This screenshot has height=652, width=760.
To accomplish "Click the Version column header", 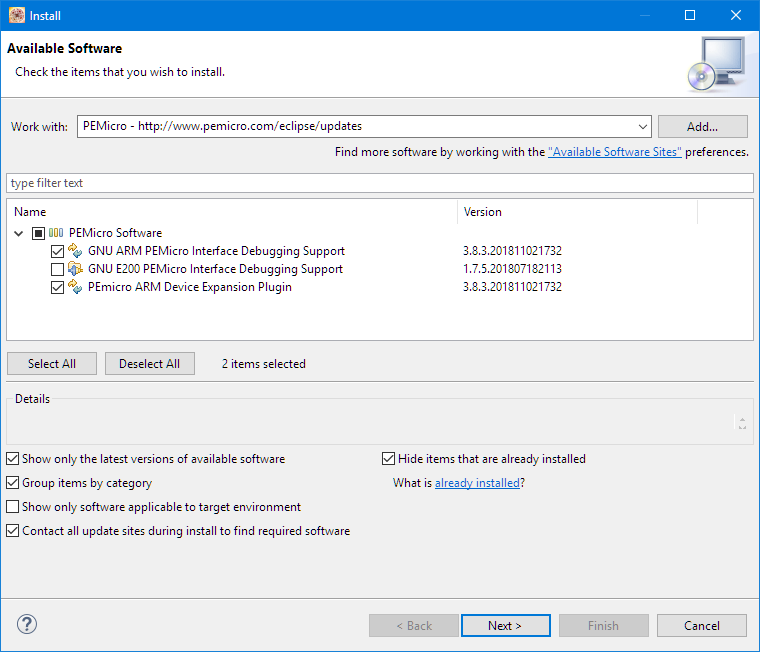I will [x=577, y=212].
